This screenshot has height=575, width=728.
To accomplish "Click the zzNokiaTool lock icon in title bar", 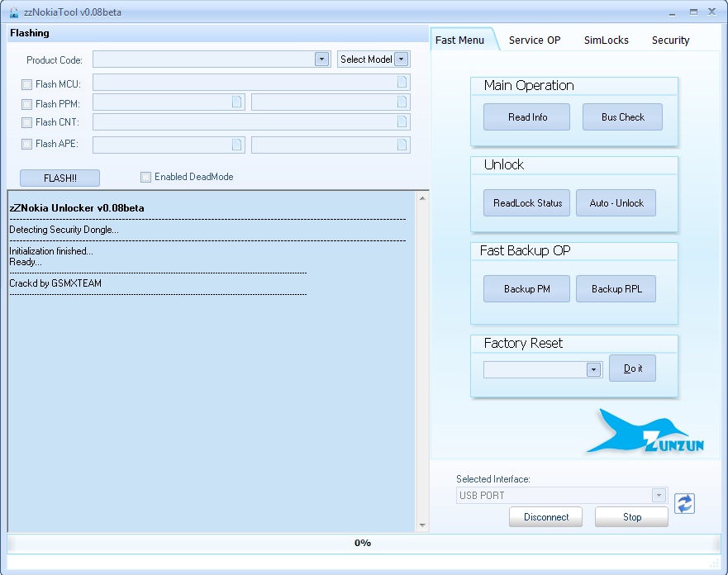I will (x=14, y=12).
